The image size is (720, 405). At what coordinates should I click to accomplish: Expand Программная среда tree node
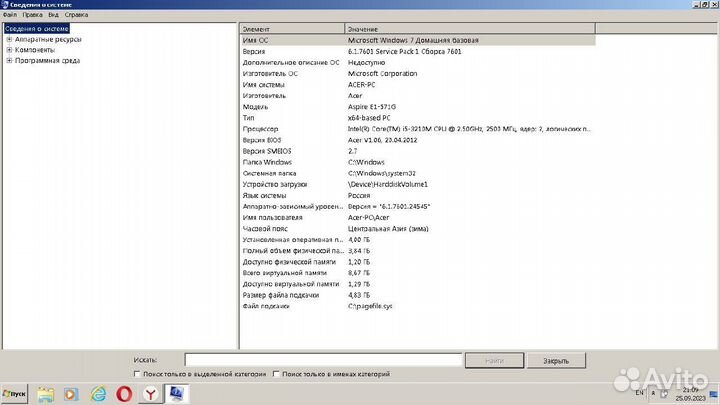(9, 61)
